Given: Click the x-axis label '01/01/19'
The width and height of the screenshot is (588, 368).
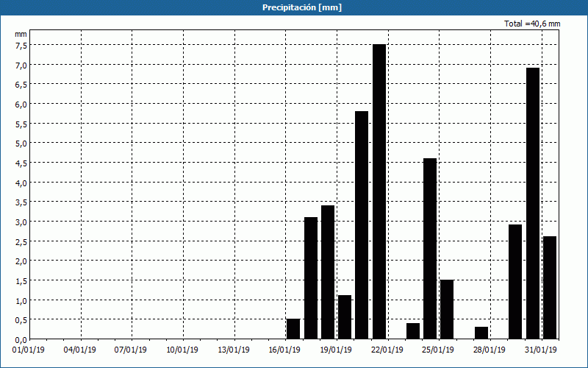Looking at the screenshot, I should pyautogui.click(x=29, y=350).
